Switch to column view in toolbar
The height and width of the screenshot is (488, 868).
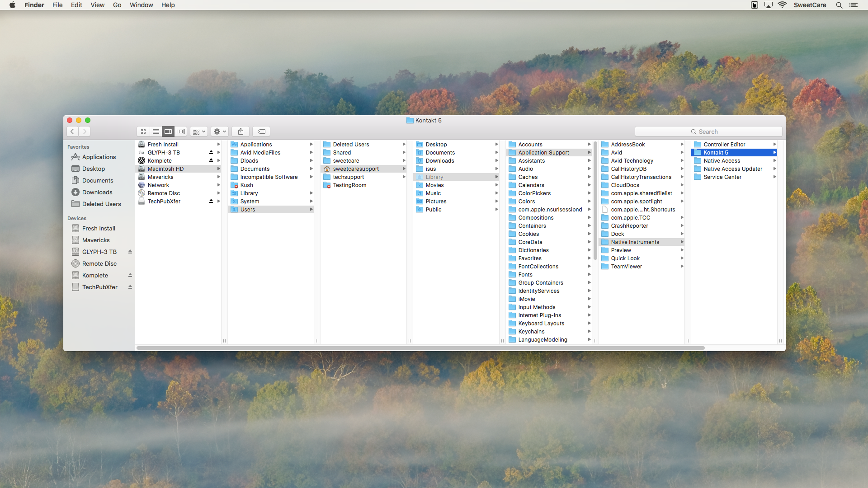pyautogui.click(x=168, y=131)
